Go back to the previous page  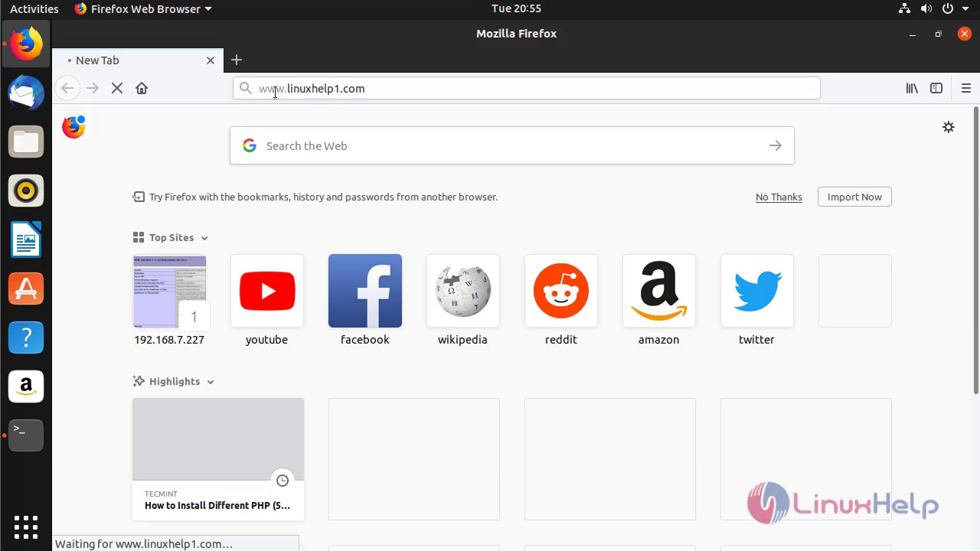[x=67, y=88]
